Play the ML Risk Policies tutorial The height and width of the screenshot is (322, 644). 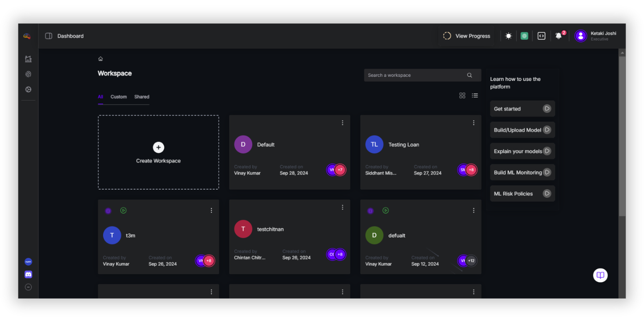coord(547,194)
